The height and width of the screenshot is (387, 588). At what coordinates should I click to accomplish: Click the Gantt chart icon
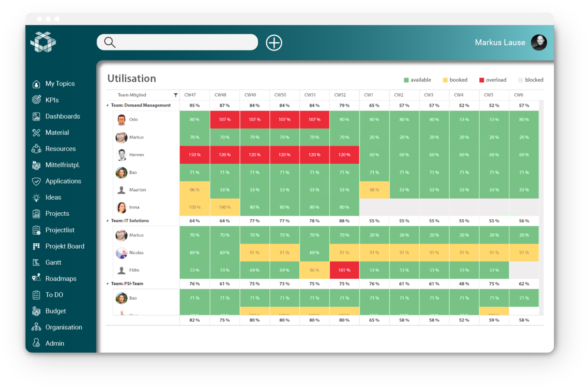(x=36, y=262)
